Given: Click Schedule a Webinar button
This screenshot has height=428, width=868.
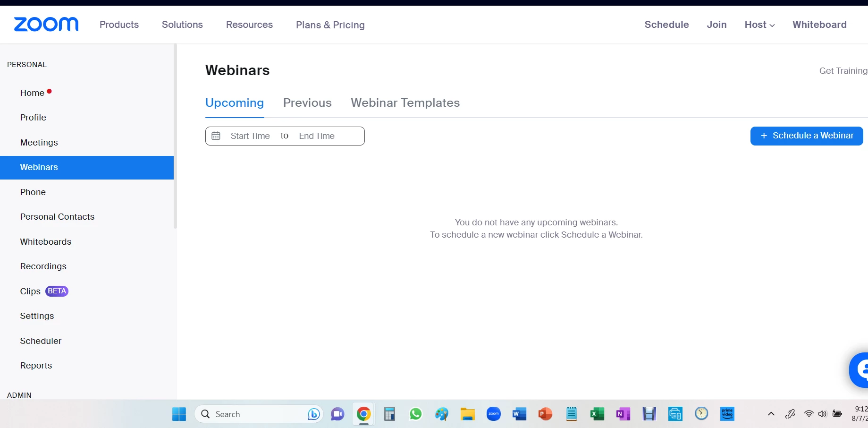Looking at the screenshot, I should coord(807,136).
